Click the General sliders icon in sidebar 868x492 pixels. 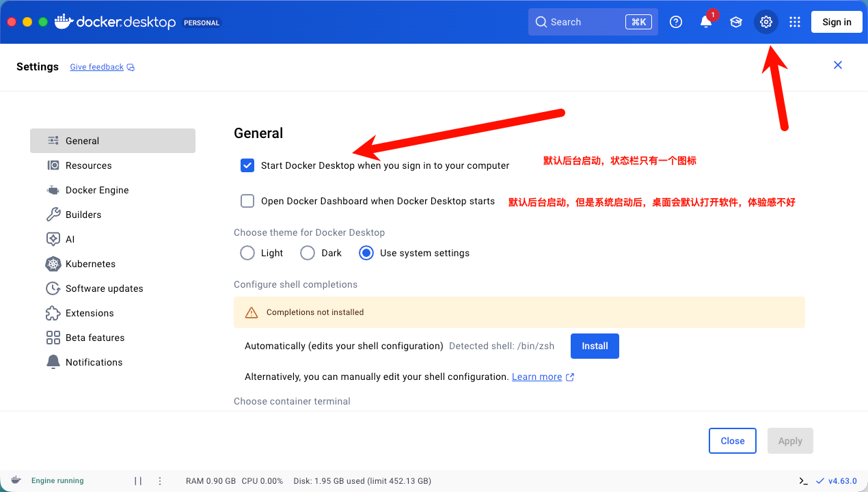[x=53, y=141]
